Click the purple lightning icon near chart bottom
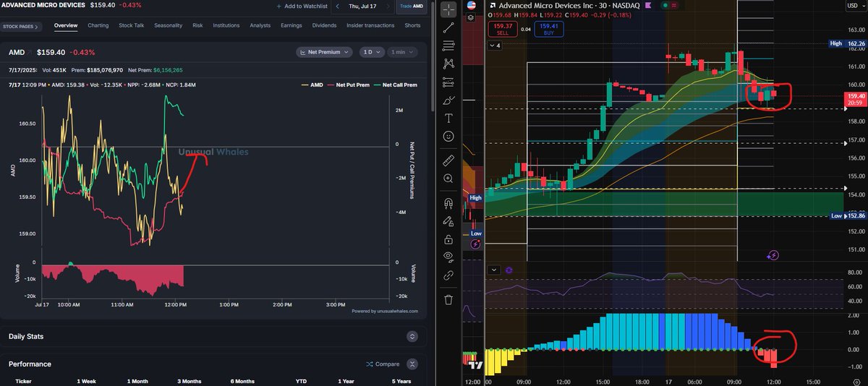The height and width of the screenshot is (386, 868). pyautogui.click(x=773, y=254)
